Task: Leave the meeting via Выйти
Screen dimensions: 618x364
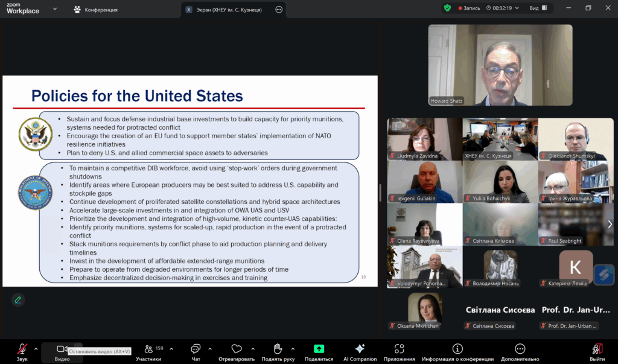Action: [597, 351]
